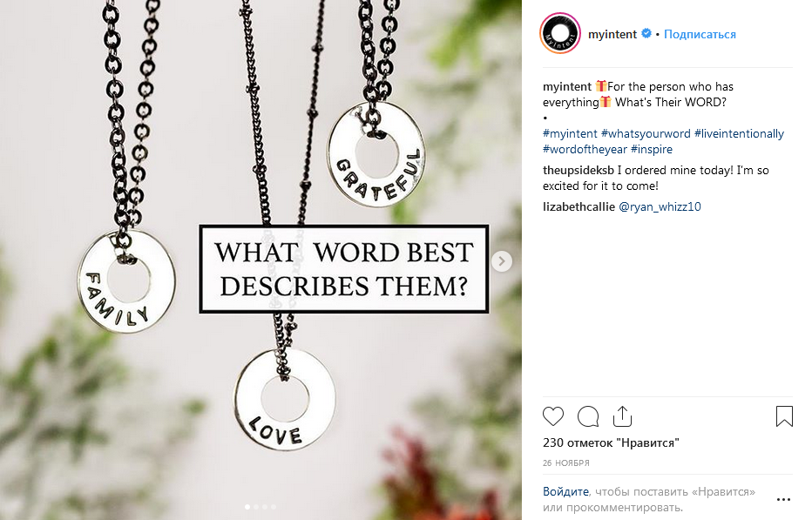Open the @ryan_whizz10 mention
The image size is (812, 520).
(x=660, y=206)
